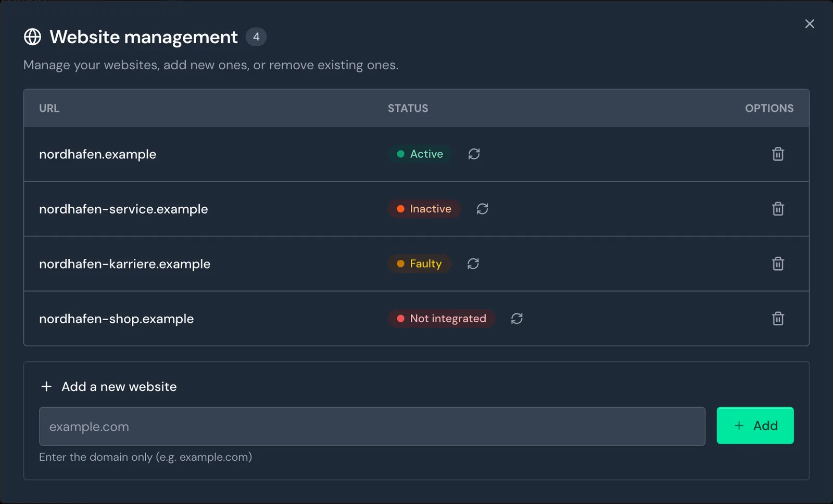Delete nordhafen.example with trash icon

[778, 154]
